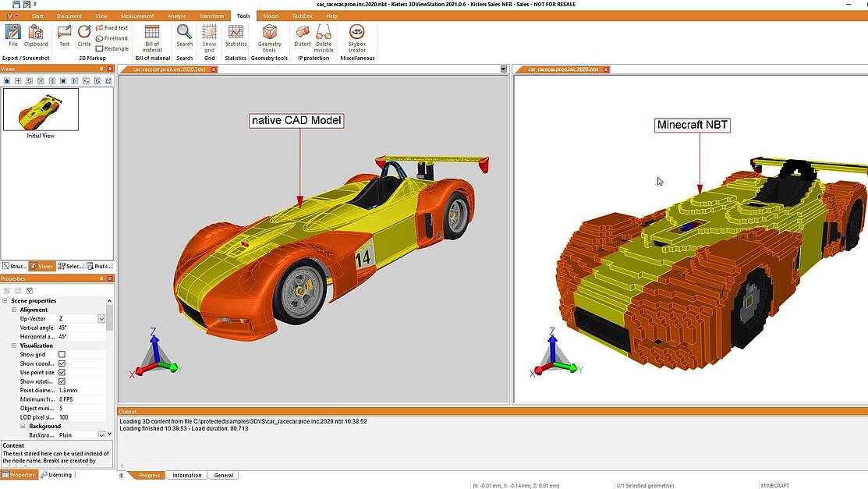Click Delete invisible tool
This screenshot has height=489, width=868.
point(324,38)
